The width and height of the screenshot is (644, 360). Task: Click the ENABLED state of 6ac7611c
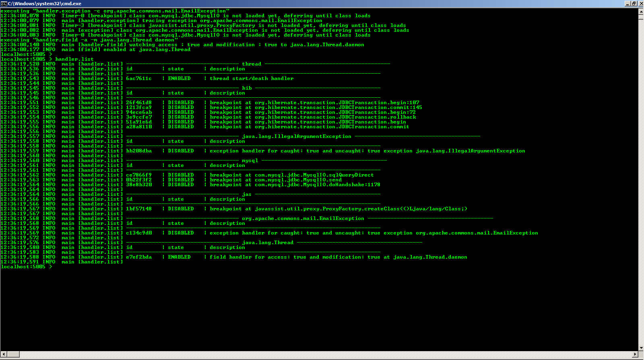179,78
